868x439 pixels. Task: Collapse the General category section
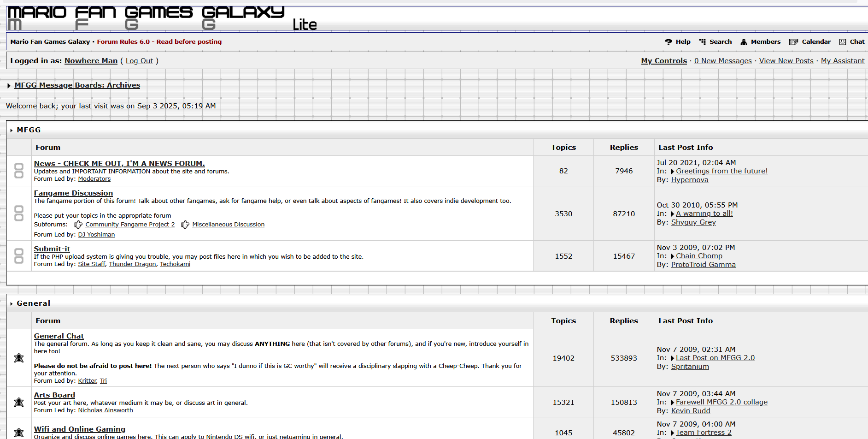pyautogui.click(x=11, y=304)
